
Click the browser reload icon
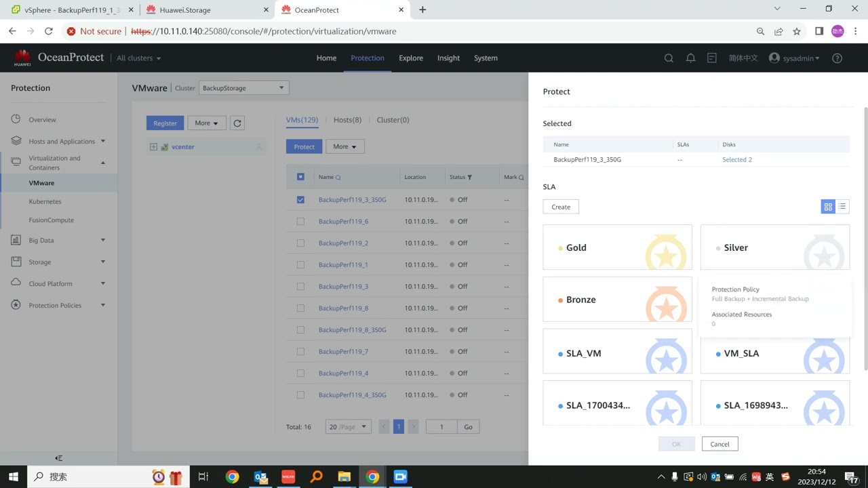(48, 31)
